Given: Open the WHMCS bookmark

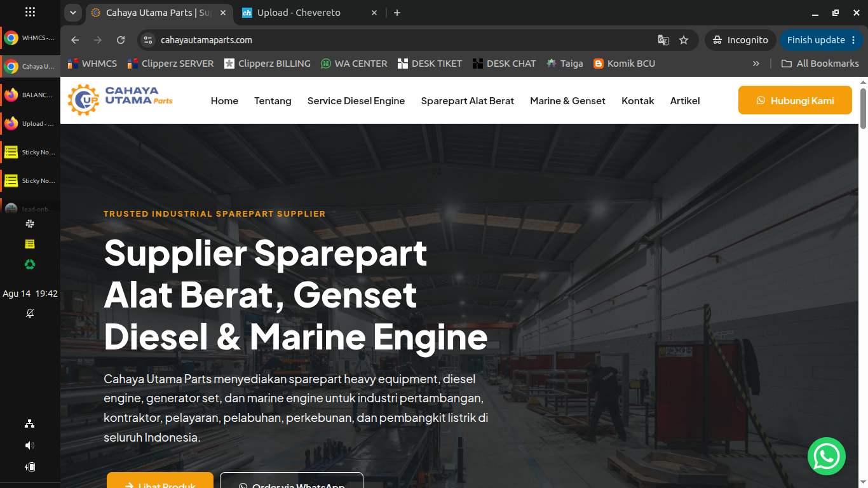Looking at the screenshot, I should pyautogui.click(x=92, y=64).
